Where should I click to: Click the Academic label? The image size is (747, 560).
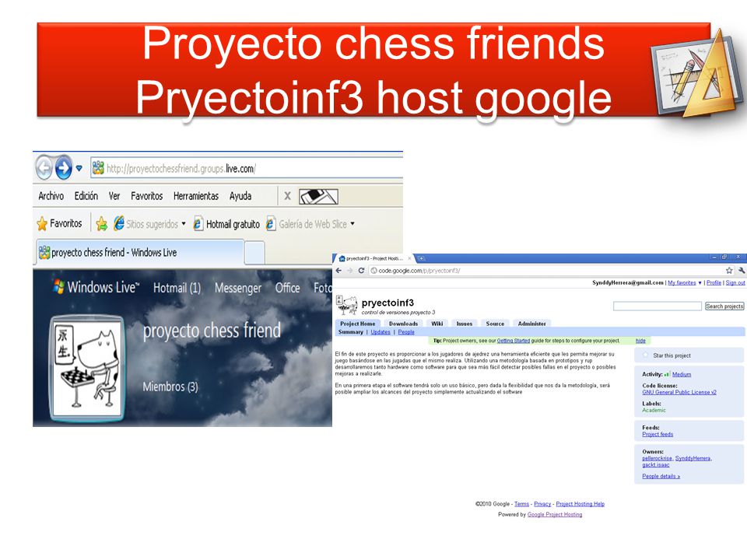[x=654, y=410]
